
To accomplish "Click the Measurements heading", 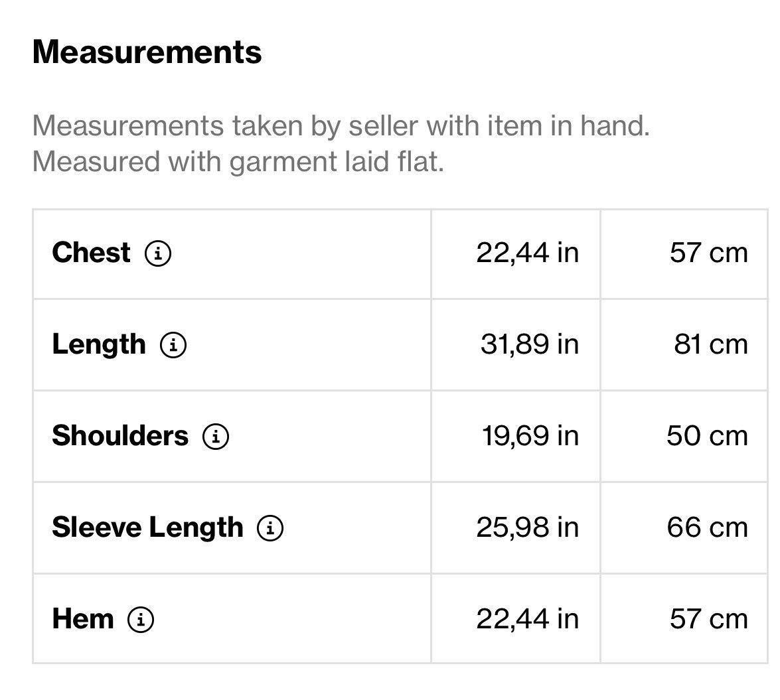I will pos(147,52).
